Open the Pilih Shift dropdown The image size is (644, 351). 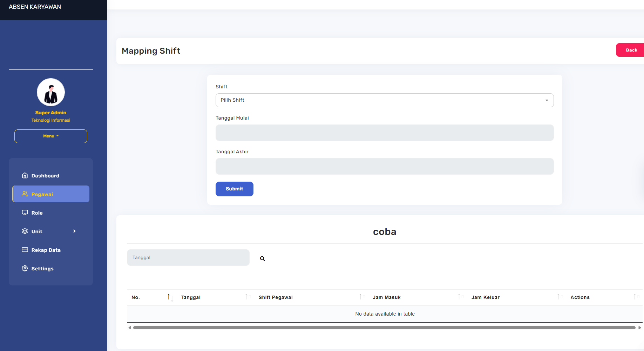[x=384, y=100]
